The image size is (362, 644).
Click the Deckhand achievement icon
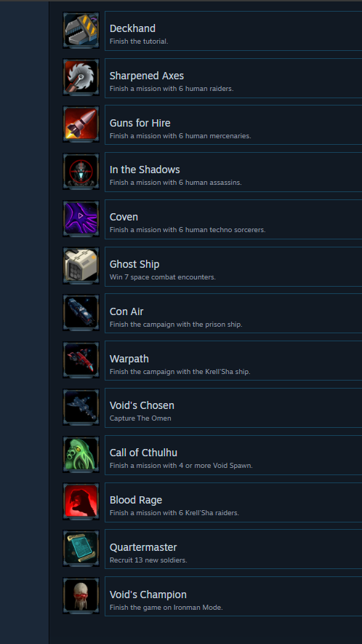click(81, 31)
